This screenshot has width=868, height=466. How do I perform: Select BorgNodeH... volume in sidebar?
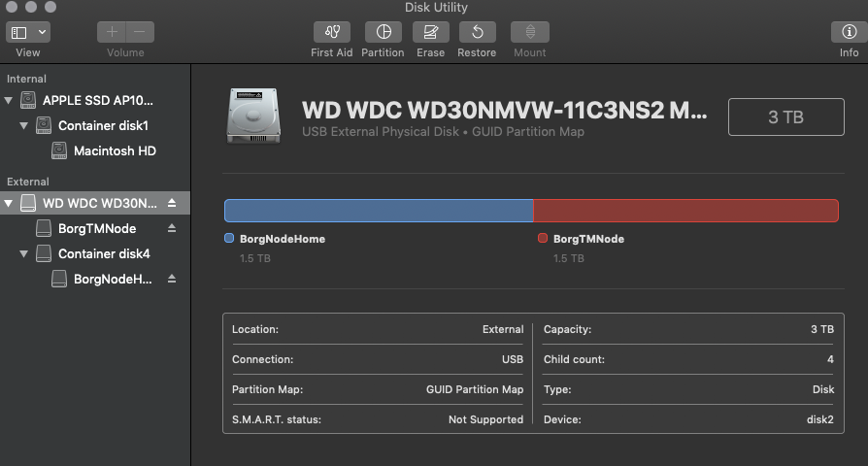113,279
